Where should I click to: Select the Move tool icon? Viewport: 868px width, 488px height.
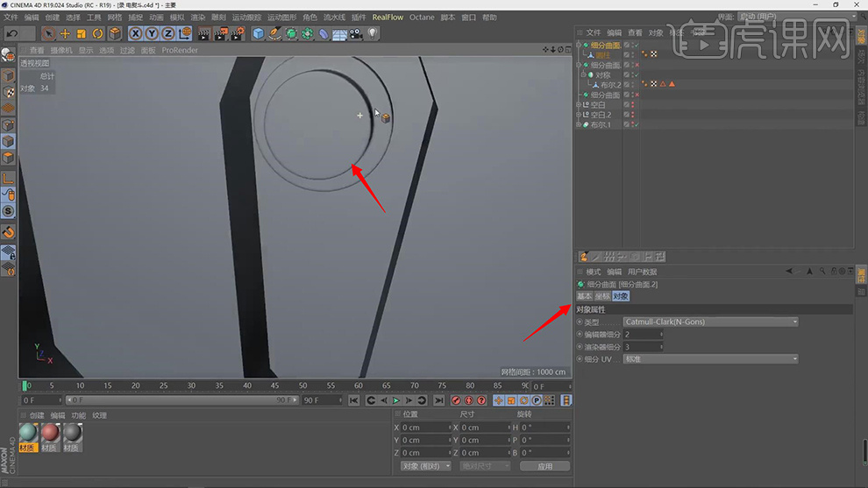(x=65, y=33)
